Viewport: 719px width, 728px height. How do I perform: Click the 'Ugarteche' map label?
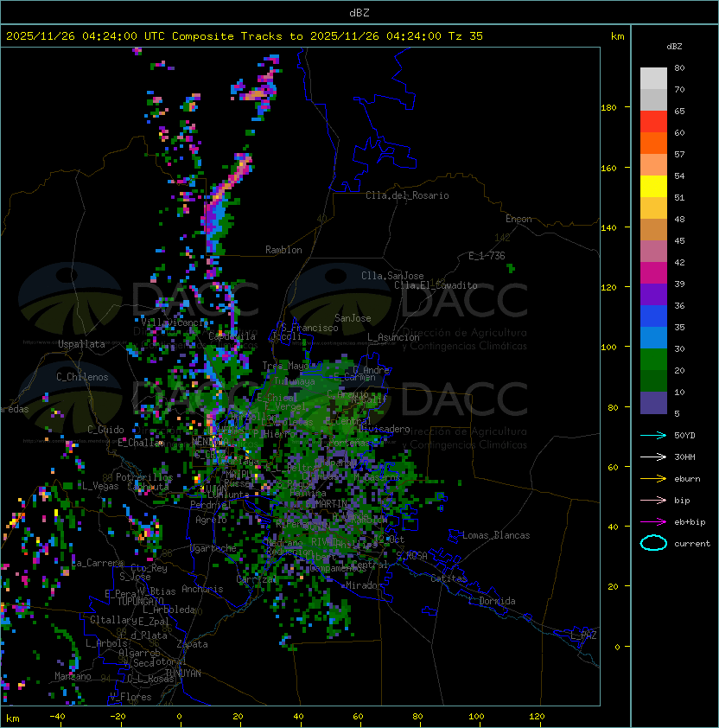[213, 548]
